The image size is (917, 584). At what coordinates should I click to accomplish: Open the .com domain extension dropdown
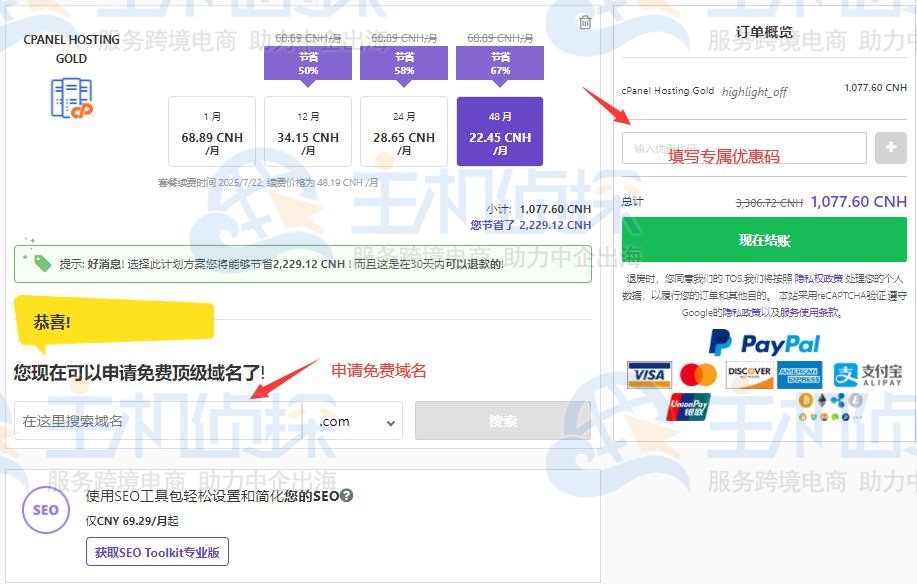coord(353,421)
